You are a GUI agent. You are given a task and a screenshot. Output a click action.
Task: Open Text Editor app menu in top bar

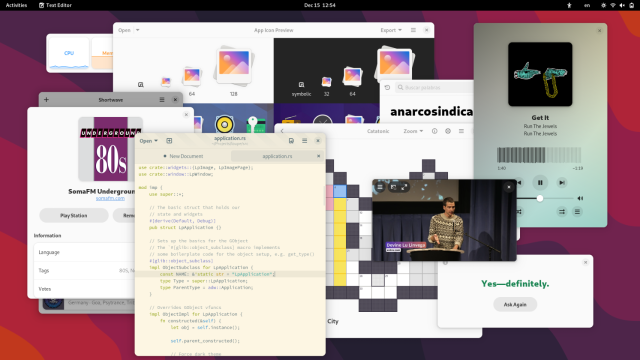(55, 5)
